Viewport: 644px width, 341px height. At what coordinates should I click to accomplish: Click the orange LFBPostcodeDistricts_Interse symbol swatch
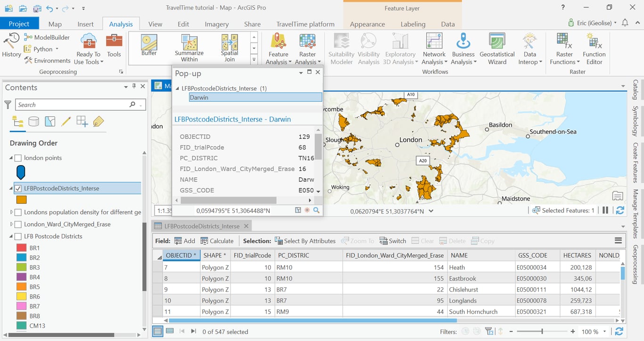click(21, 200)
